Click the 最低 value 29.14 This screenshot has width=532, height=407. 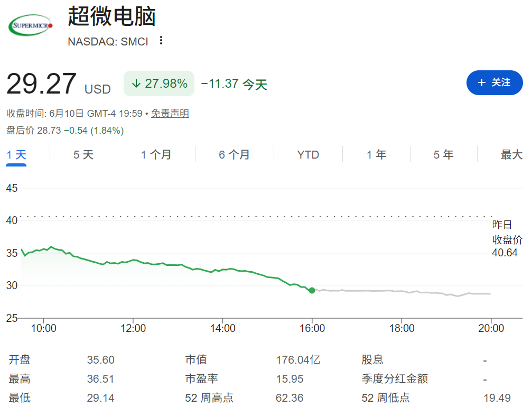click(100, 398)
